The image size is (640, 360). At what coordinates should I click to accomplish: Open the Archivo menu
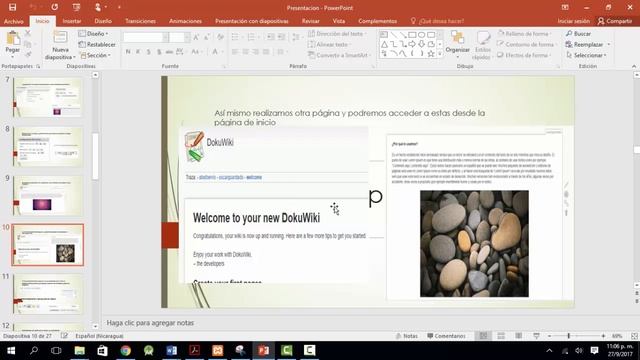coord(14,21)
